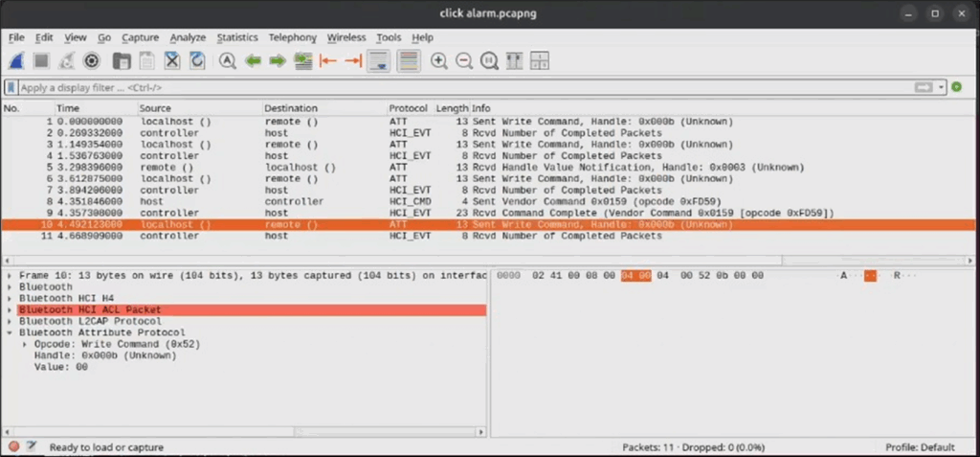
Task: Open the Telephony menu
Action: 293,37
